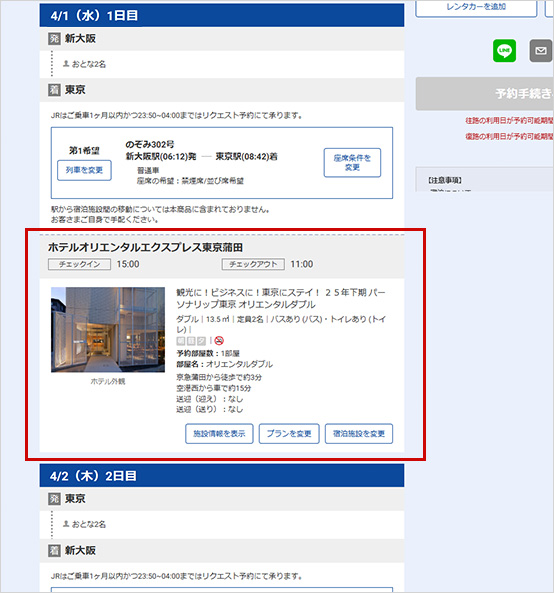This screenshot has height=593, width=554.
Task: Click the ホテル外観 caption
Action: [x=108, y=382]
